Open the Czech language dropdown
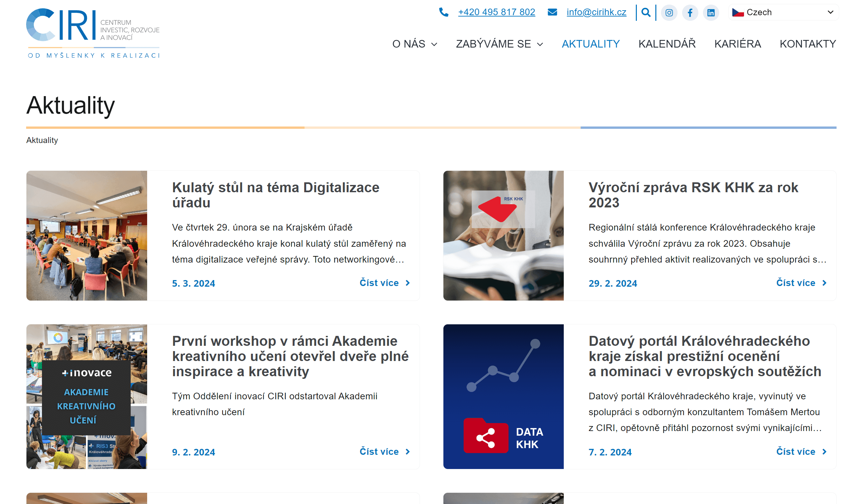The width and height of the screenshot is (863, 504). pyautogui.click(x=783, y=12)
